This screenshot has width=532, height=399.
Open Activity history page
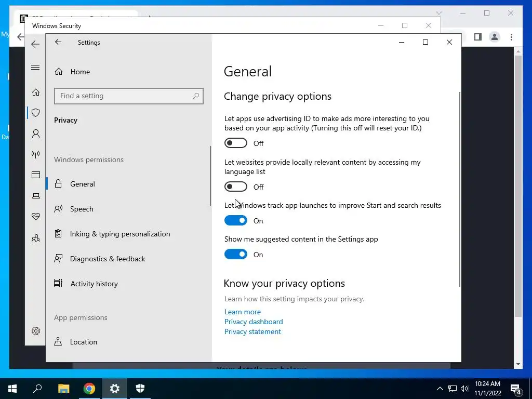point(129,284)
